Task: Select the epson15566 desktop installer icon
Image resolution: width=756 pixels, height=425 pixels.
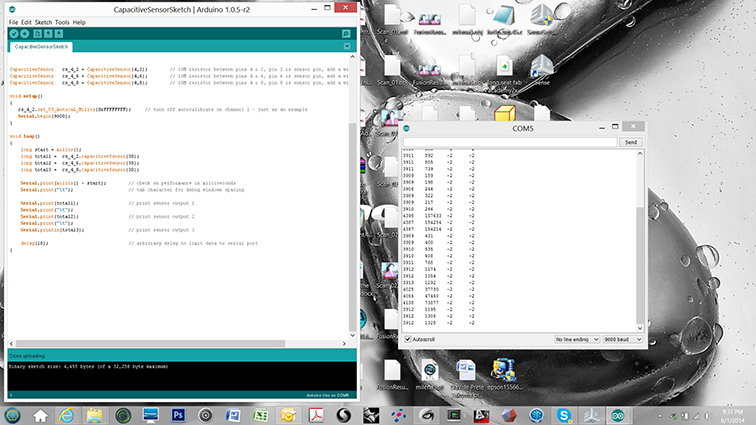Action: [x=504, y=375]
